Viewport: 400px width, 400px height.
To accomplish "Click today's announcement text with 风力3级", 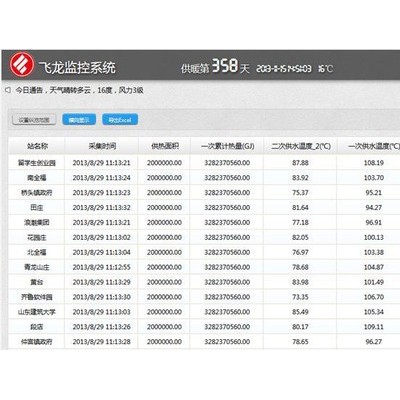I will coord(80,90).
